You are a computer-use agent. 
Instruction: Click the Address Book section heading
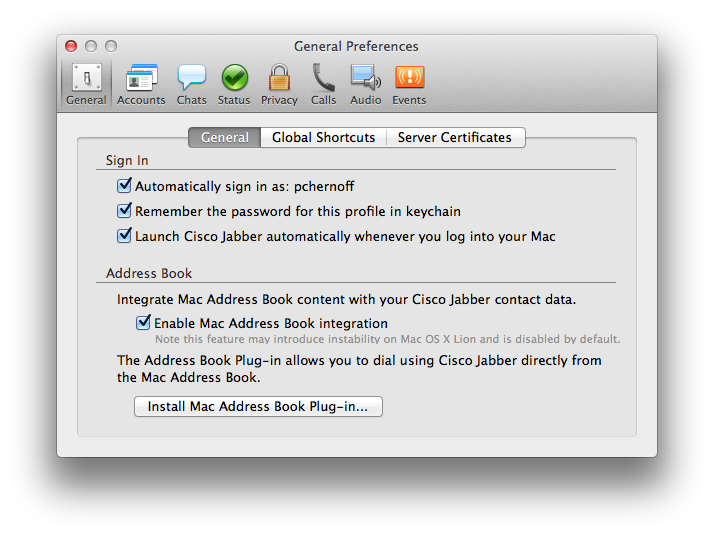pyautogui.click(x=149, y=273)
